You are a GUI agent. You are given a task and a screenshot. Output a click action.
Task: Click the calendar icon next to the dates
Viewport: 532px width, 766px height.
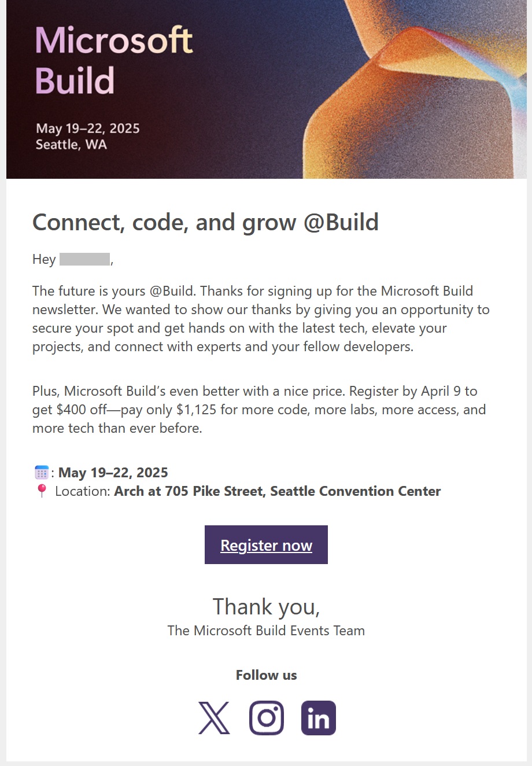pyautogui.click(x=40, y=472)
